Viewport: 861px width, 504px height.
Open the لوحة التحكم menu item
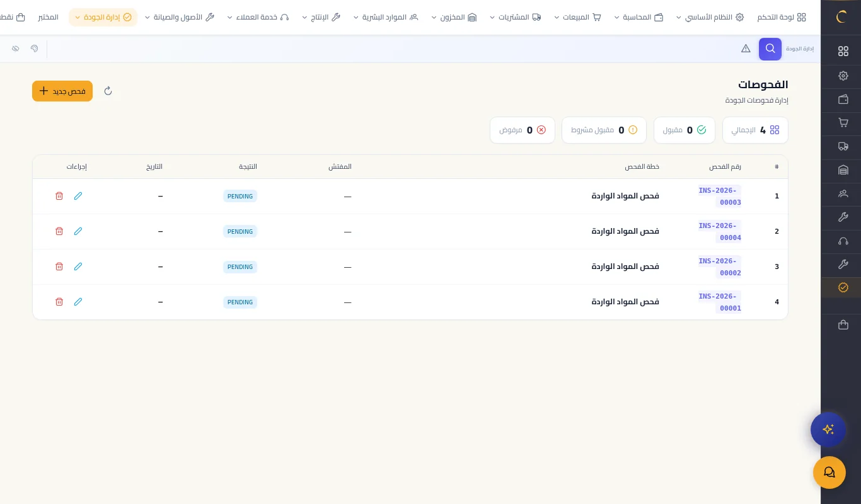point(782,17)
